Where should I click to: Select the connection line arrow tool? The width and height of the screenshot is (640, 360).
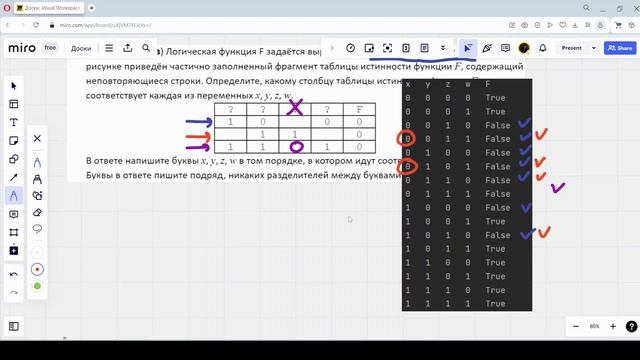click(13, 178)
